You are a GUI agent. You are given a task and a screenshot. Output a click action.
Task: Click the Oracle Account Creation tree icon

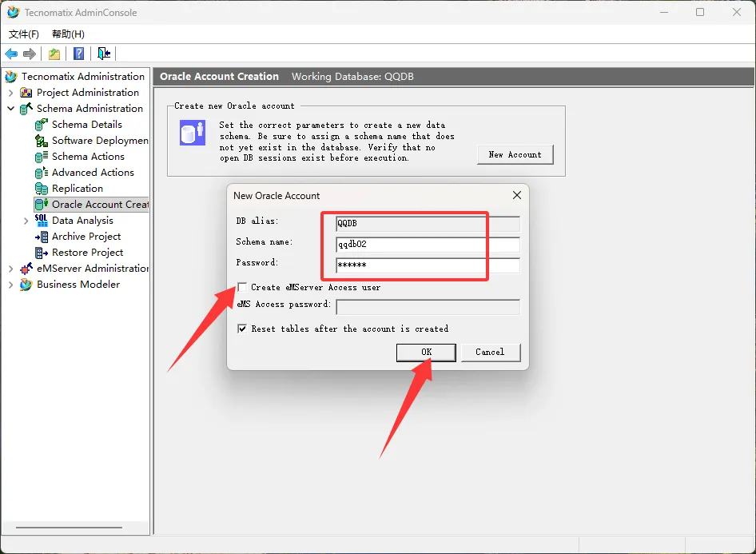pos(42,205)
